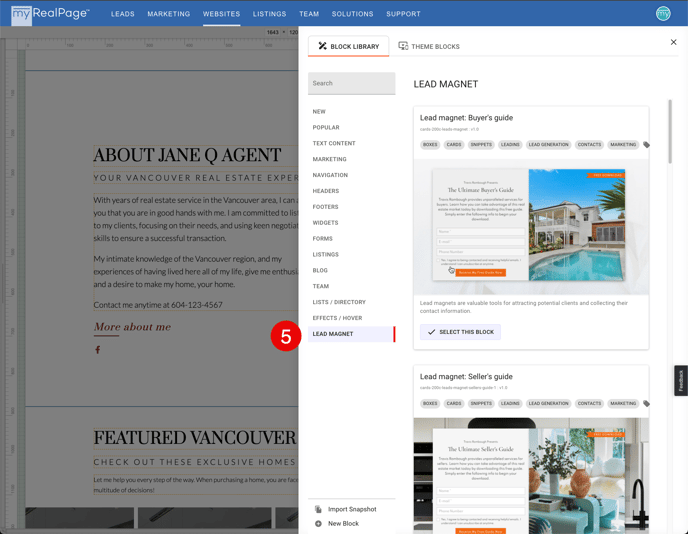
Task: Click the More about me link
Action: [132, 327]
